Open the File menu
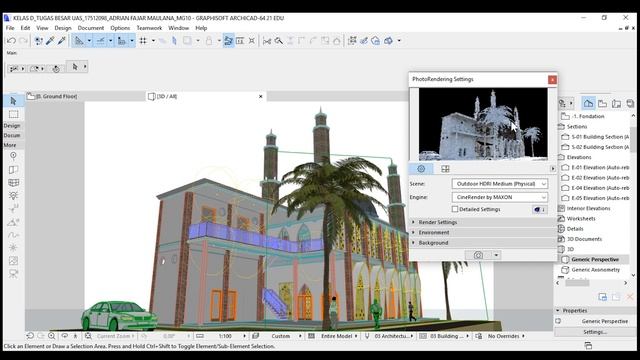Viewport: 640px width, 360px height. tap(10, 28)
